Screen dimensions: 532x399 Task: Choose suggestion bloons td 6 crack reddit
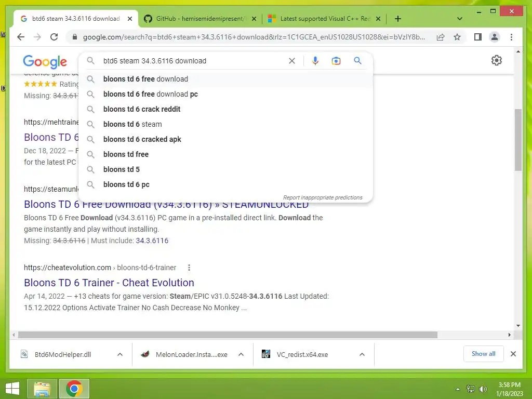point(225,109)
